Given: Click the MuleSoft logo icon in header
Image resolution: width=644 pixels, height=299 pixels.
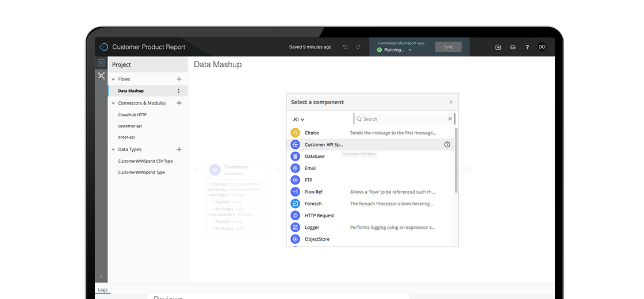Looking at the screenshot, I should click(x=103, y=47).
